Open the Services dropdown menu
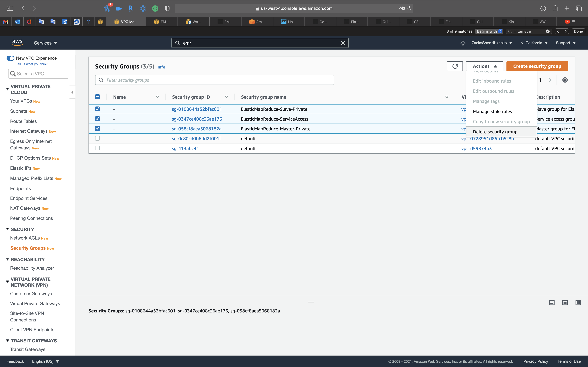This screenshot has height=367, width=588. (45, 43)
